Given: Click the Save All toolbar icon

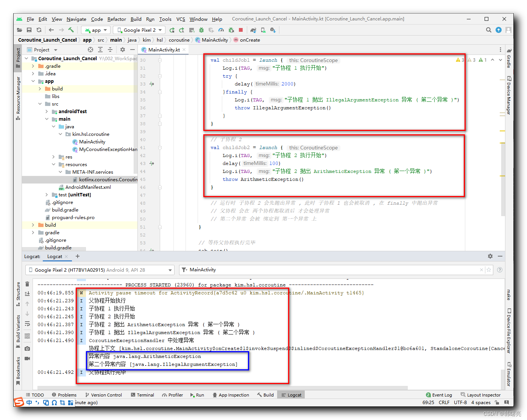Looking at the screenshot, I should pos(29,30).
